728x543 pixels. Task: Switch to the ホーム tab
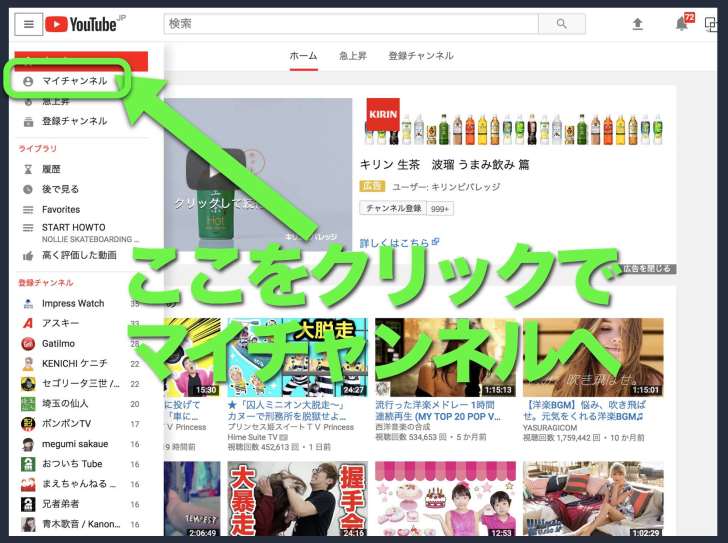[303, 56]
